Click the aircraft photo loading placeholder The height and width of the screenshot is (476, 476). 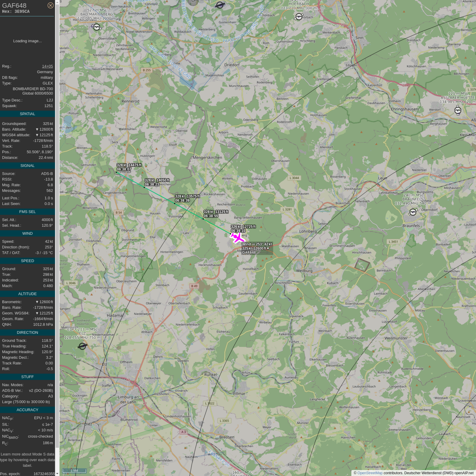[27, 41]
